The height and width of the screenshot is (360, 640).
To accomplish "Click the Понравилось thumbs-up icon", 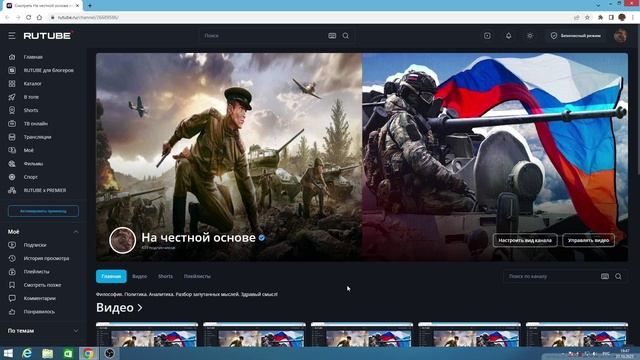I will [x=12, y=312].
